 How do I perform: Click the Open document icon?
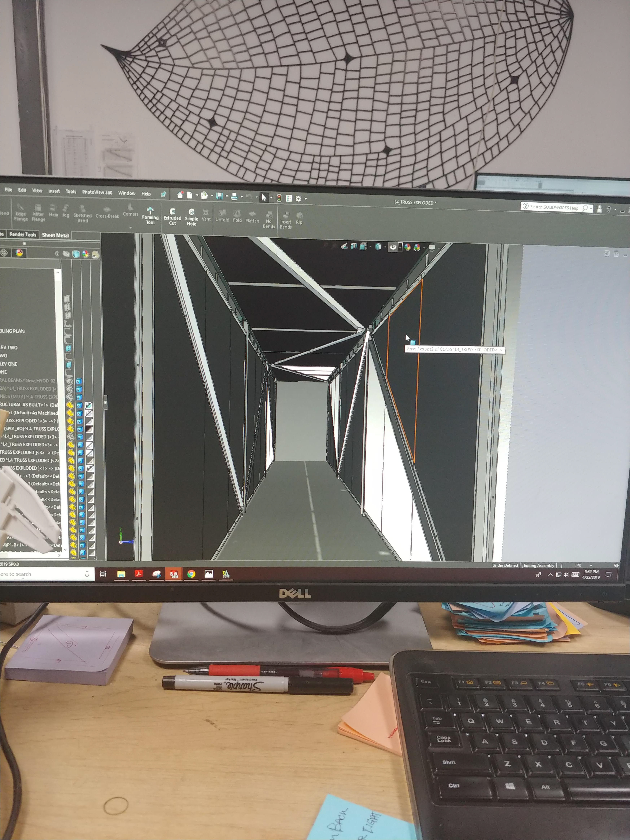tap(205, 196)
